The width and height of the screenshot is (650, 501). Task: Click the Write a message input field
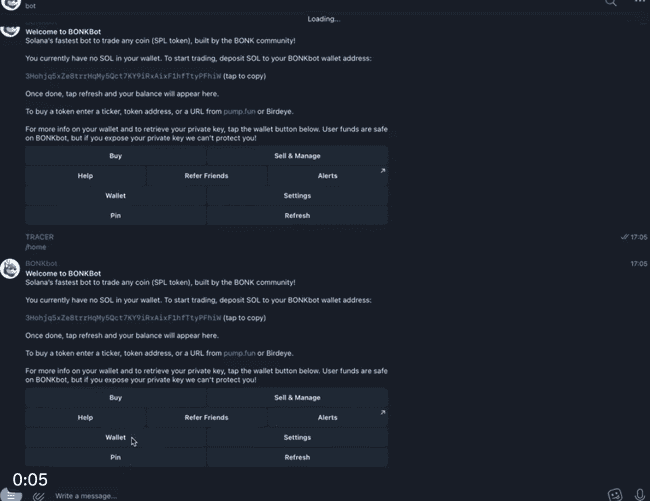coord(323,496)
